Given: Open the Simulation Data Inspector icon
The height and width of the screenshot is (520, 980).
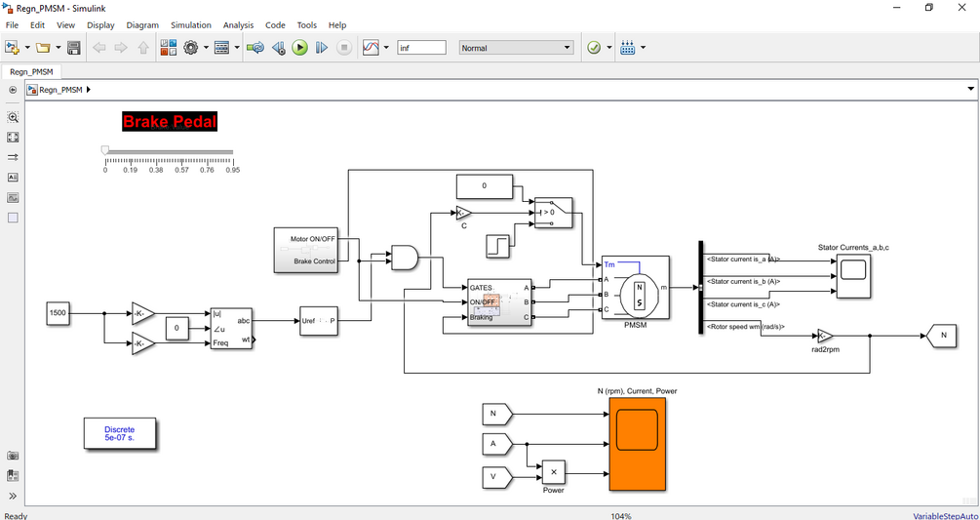Looking at the screenshot, I should pyautogui.click(x=372, y=48).
